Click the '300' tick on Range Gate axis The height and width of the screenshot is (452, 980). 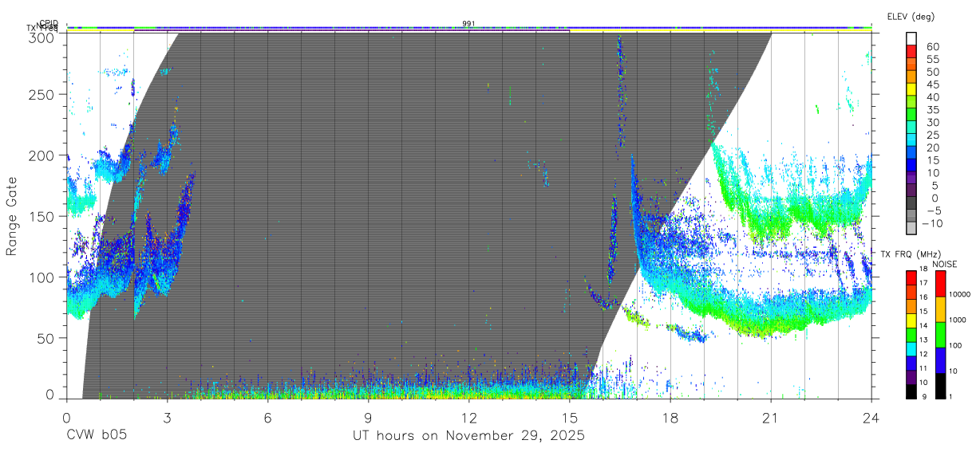(40, 37)
